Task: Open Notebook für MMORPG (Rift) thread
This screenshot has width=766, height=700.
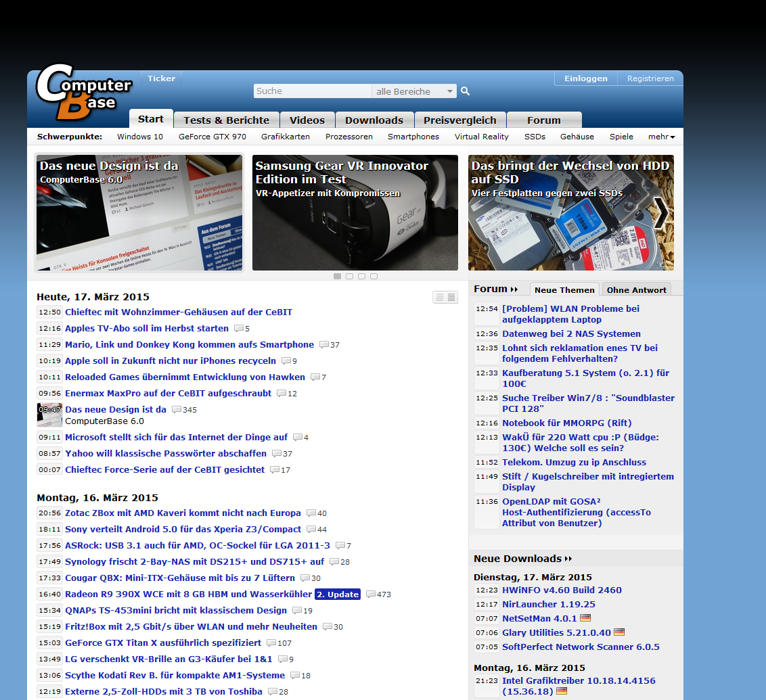Action: pos(566,423)
